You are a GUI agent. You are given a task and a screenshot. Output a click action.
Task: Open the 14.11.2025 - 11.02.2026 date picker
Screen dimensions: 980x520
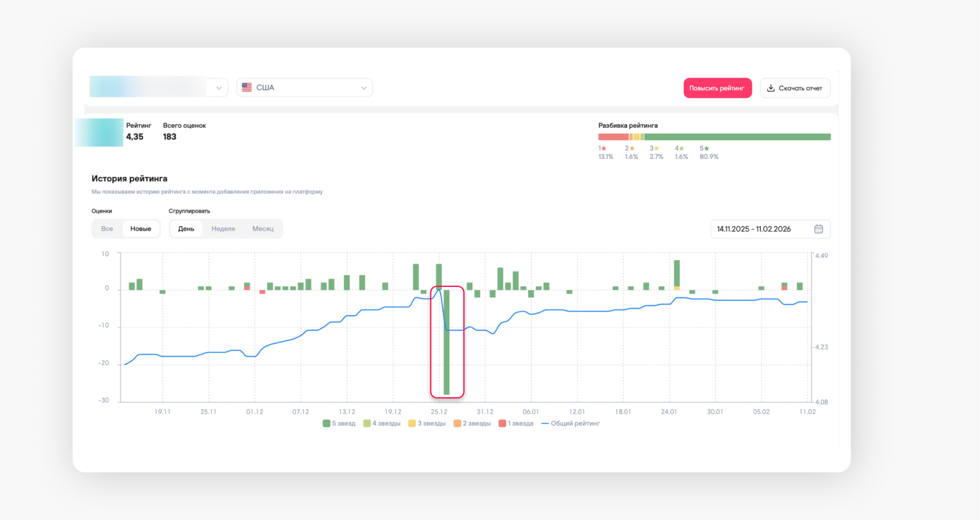[753, 229]
